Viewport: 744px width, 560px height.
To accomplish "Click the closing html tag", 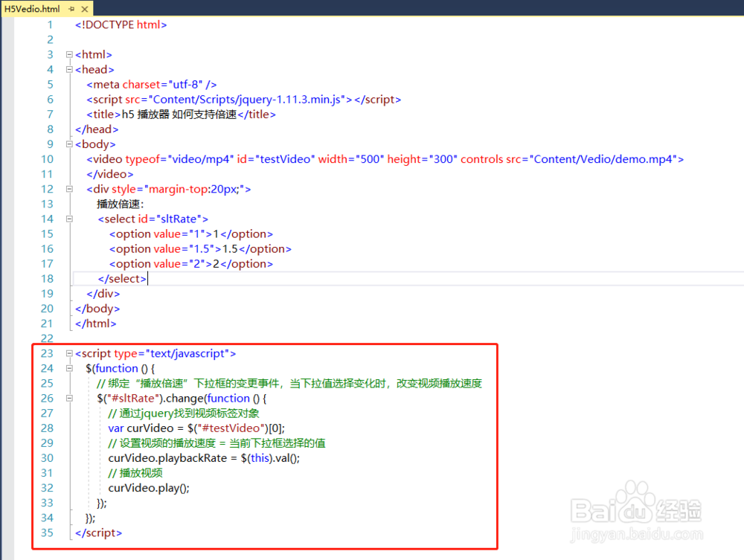I will [95, 324].
